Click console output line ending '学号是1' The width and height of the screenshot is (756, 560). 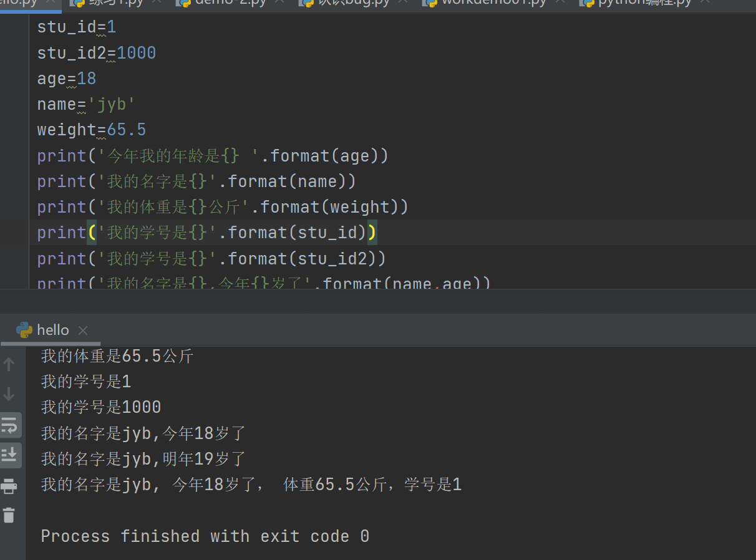pos(251,485)
